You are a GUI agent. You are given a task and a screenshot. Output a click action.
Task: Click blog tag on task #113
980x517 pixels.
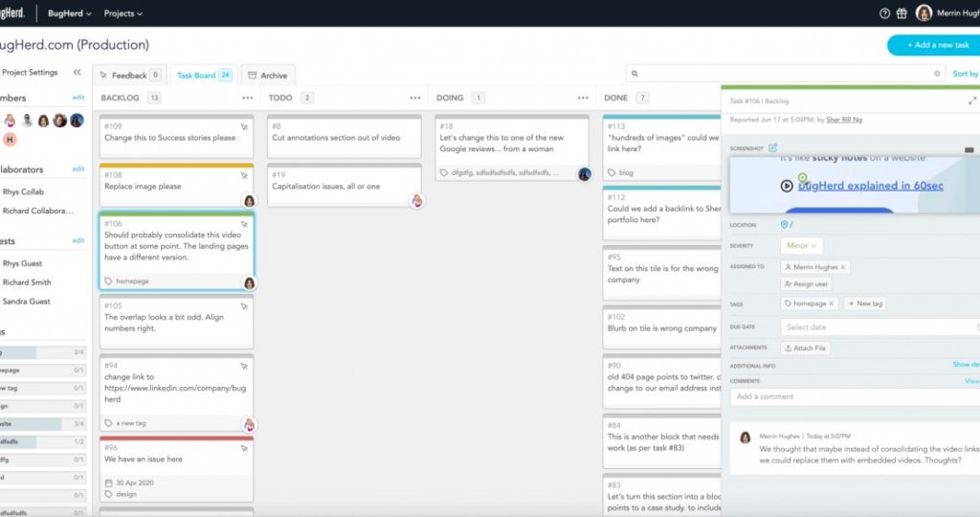click(x=620, y=172)
